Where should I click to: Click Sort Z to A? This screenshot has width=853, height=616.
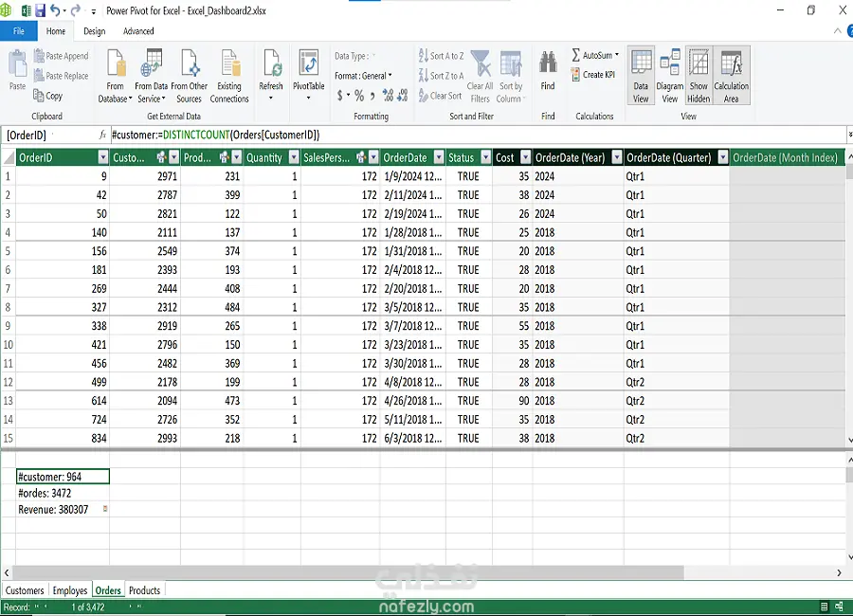pos(441,76)
